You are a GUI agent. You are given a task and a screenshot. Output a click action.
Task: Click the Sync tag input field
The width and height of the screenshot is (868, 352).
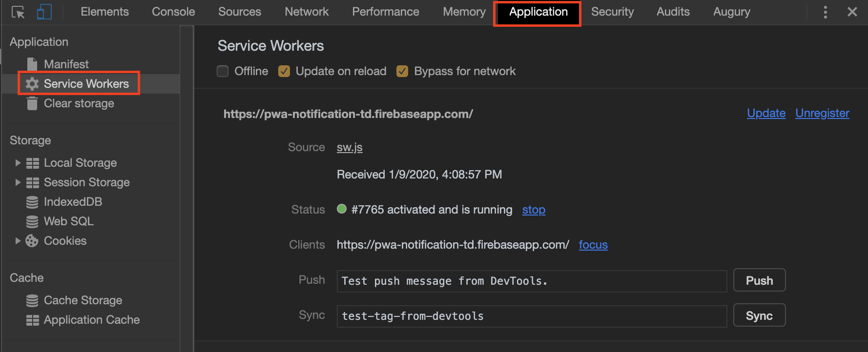pyautogui.click(x=532, y=316)
